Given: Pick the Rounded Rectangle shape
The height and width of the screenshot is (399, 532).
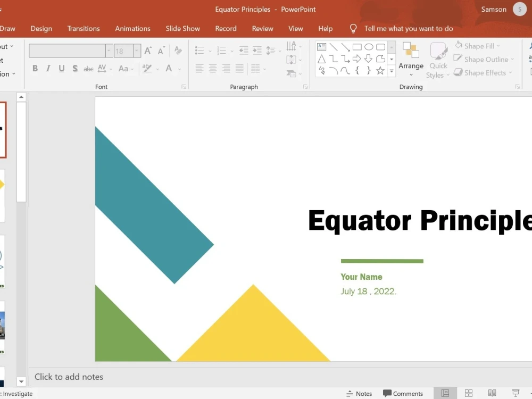Looking at the screenshot, I should click(x=381, y=47).
